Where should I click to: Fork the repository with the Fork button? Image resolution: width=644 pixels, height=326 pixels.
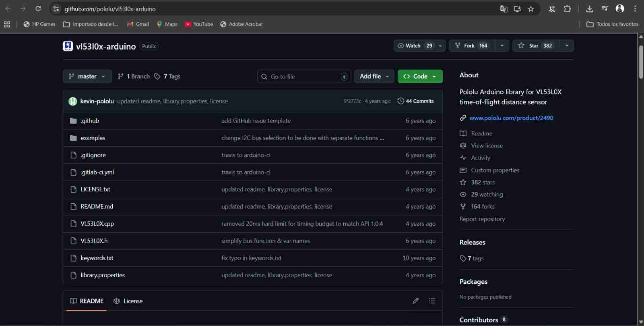click(472, 46)
